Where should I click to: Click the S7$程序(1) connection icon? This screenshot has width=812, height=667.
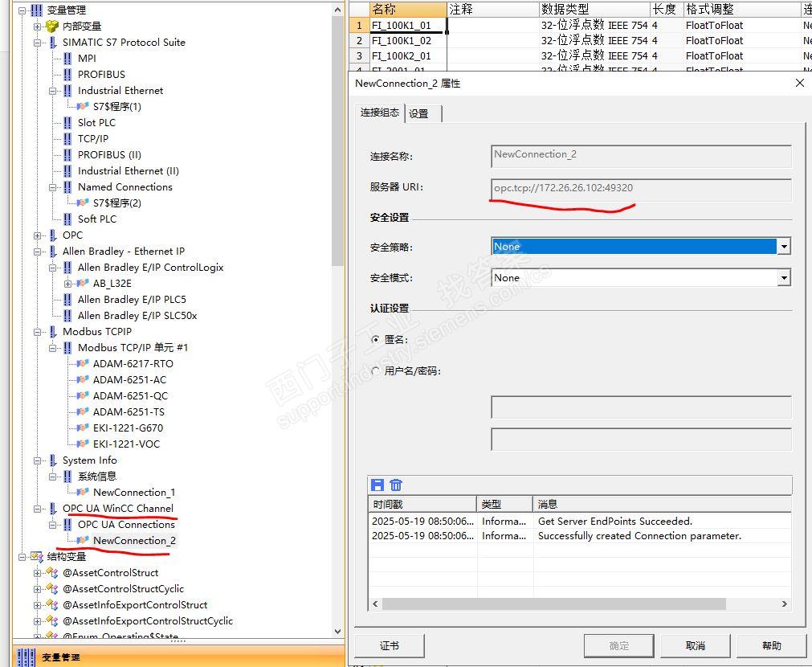tap(83, 107)
